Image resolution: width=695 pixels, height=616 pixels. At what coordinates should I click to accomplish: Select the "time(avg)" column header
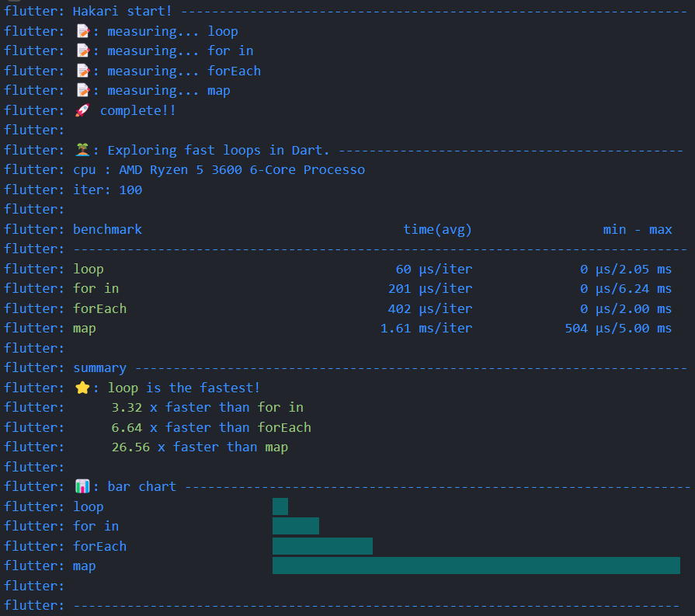(438, 228)
